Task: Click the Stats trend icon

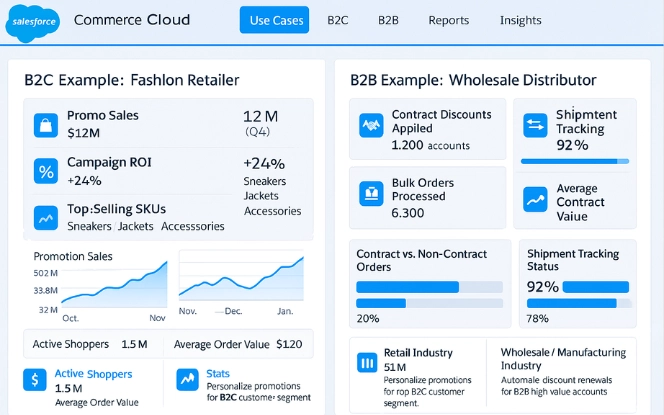Action: 187,380
